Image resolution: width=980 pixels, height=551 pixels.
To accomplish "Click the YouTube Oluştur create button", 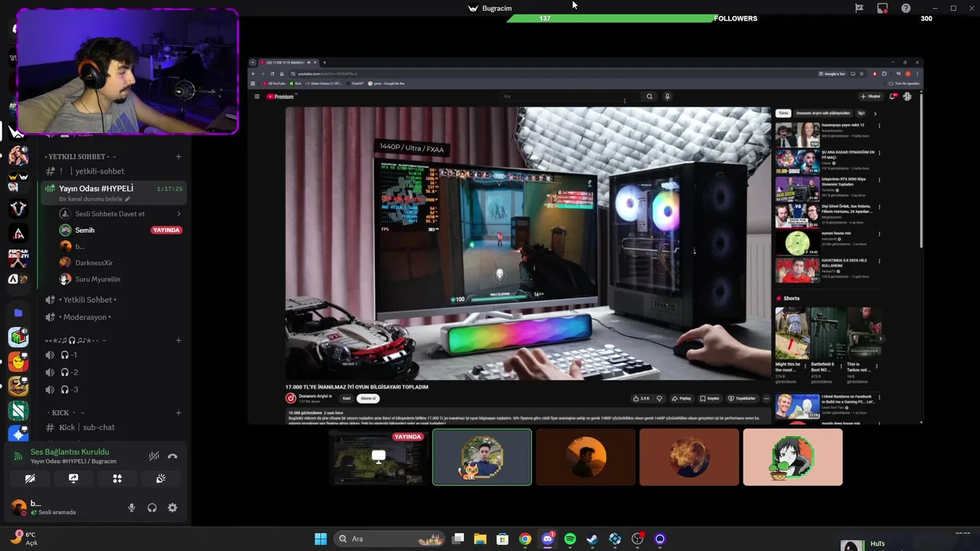I will tap(871, 96).
